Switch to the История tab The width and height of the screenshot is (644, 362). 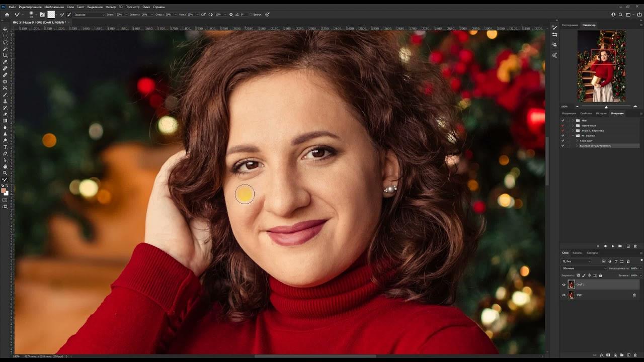(x=601, y=113)
